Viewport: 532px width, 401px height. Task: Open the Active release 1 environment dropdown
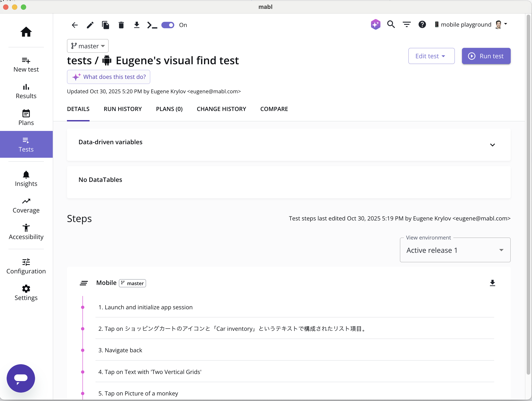pyautogui.click(x=455, y=250)
